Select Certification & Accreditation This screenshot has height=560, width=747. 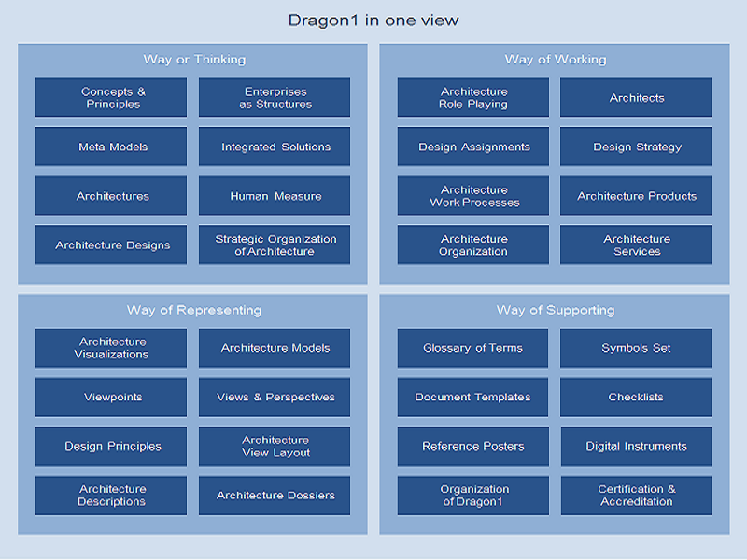636,496
